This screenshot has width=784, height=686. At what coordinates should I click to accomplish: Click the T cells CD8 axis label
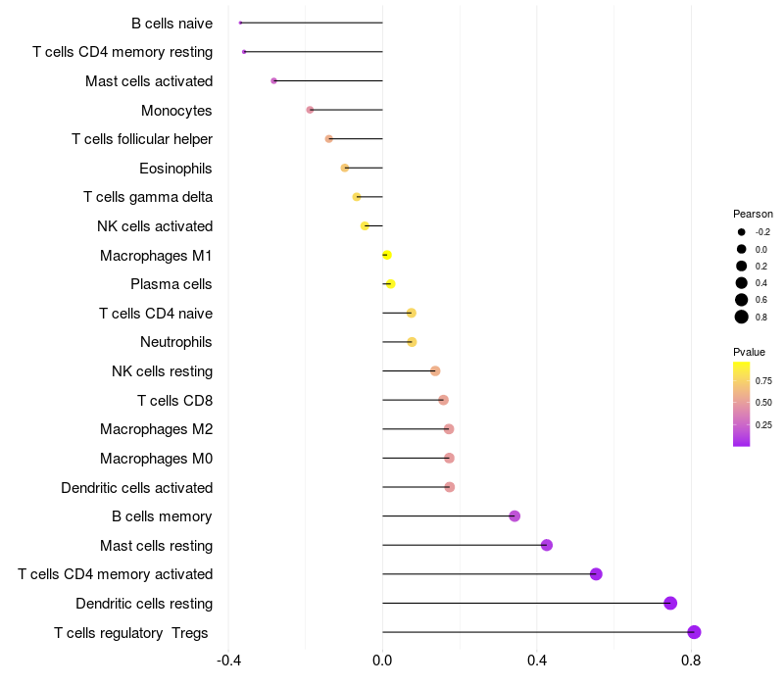175,401
